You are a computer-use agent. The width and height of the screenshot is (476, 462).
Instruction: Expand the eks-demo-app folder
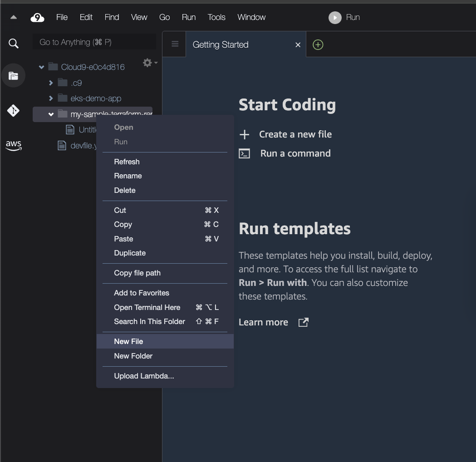[51, 98]
